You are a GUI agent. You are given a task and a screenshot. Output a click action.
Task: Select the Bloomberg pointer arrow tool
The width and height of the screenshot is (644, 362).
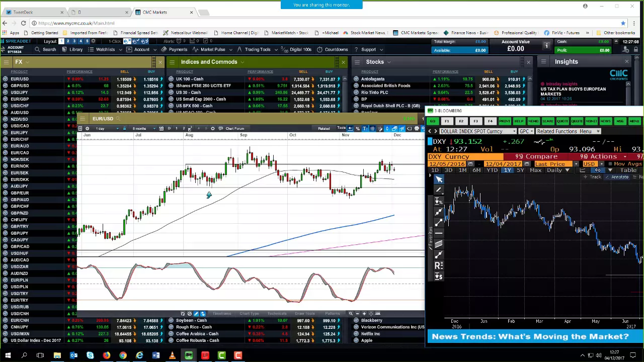439,179
